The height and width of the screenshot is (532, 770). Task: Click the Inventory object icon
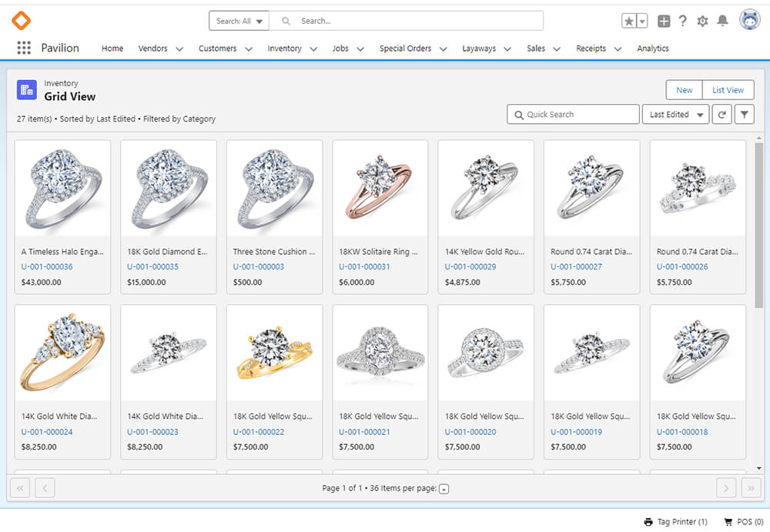click(26, 90)
